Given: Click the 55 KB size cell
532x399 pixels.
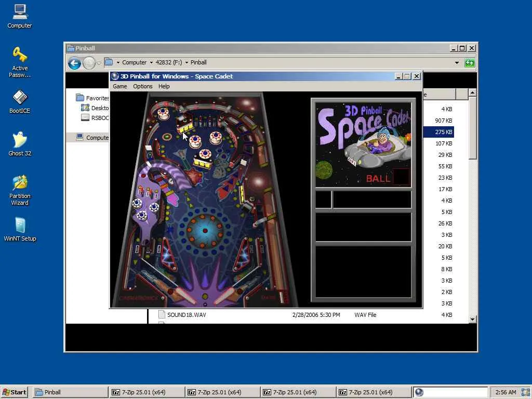Looking at the screenshot, I should (445, 166).
